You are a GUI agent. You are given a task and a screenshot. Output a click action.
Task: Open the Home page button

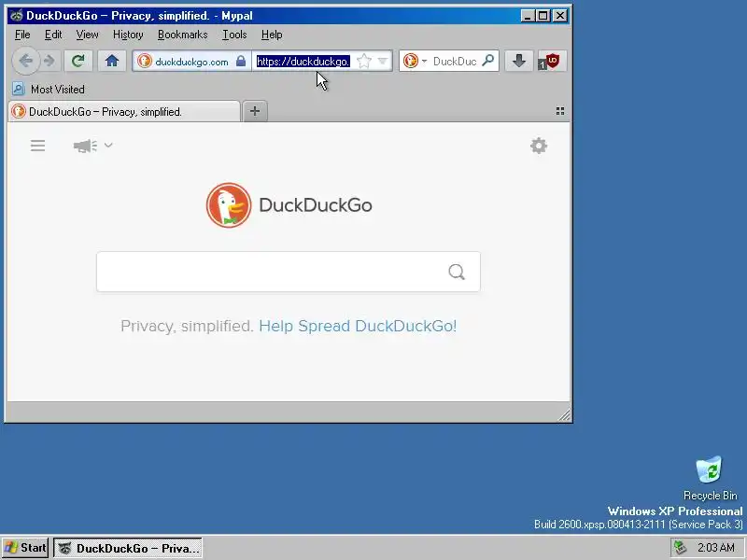112,61
